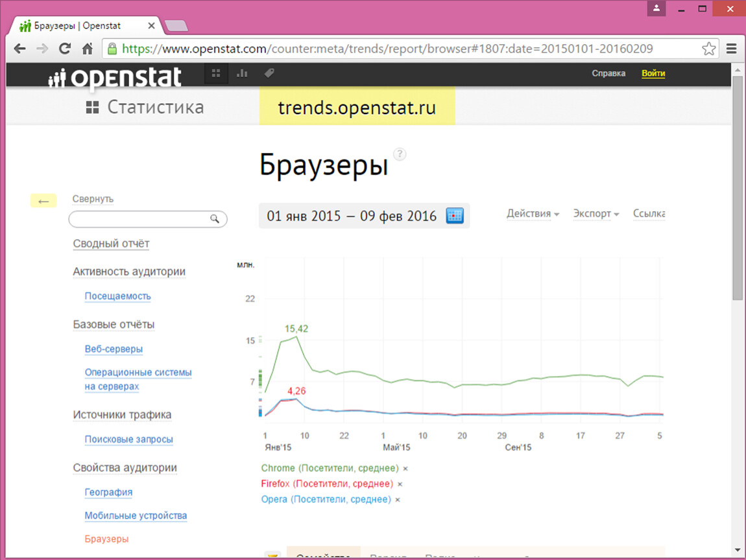Image resolution: width=746 pixels, height=560 pixels.
Task: Open the browser home page icon
Action: 88,49
